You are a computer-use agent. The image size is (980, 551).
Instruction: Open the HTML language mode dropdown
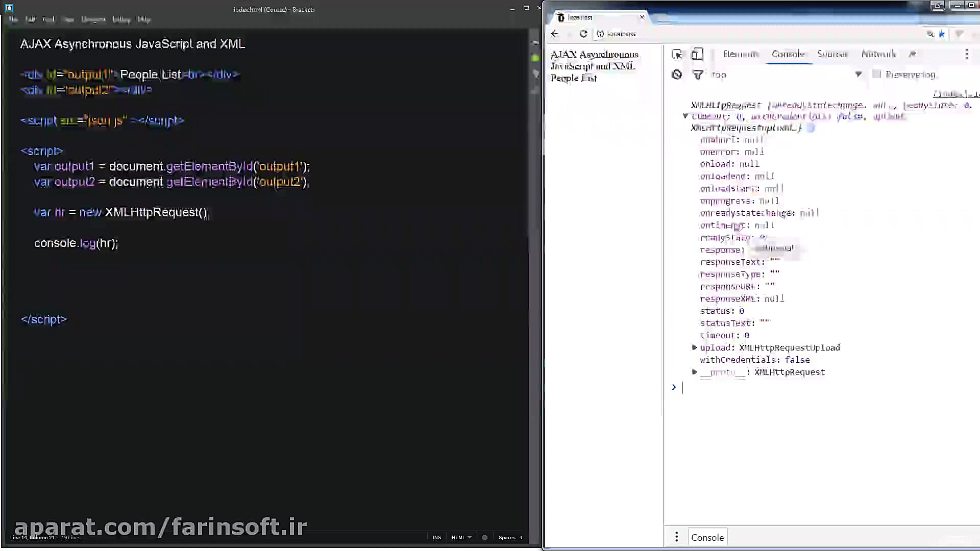[461, 537]
